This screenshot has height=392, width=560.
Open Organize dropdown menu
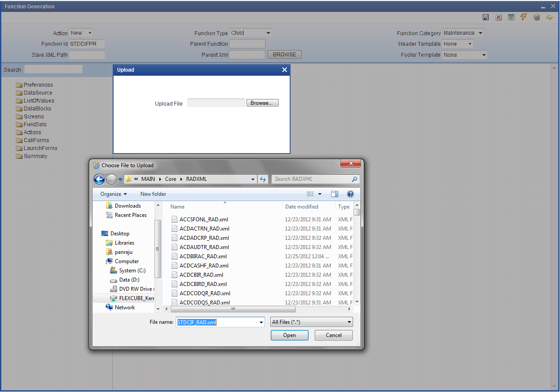pyautogui.click(x=113, y=194)
